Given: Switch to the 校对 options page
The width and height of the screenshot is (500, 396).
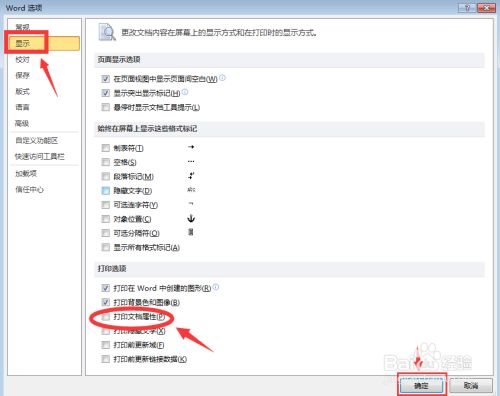Looking at the screenshot, I should (x=23, y=59).
